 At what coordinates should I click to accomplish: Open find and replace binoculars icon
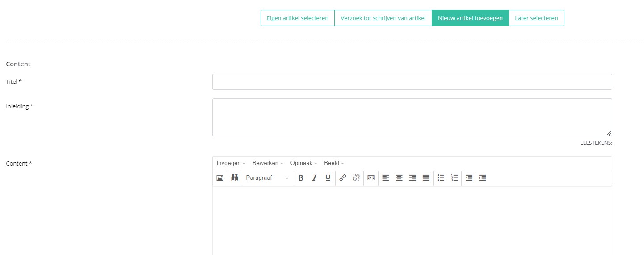tap(235, 178)
